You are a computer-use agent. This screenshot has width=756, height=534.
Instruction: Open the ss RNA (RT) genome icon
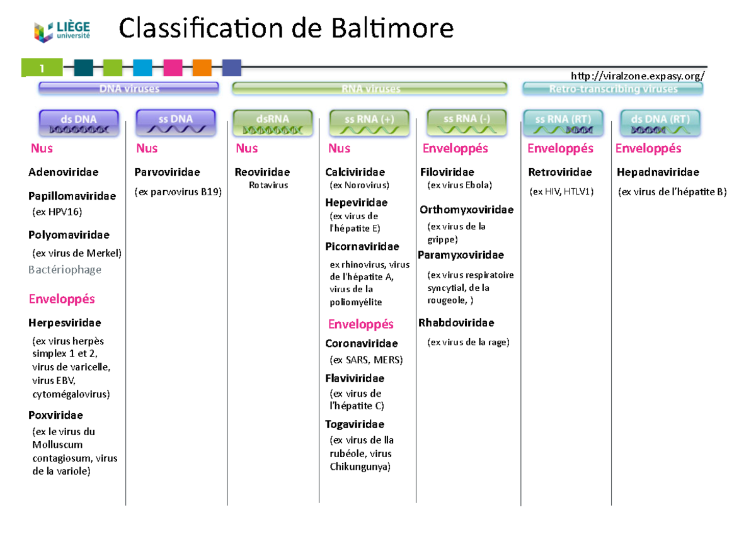[x=564, y=128]
